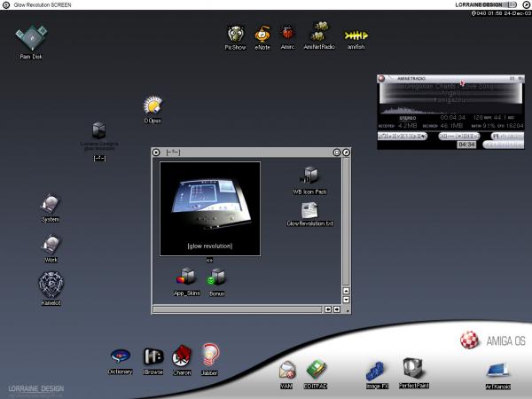Click the ArtKanoid icon
The height and width of the screenshot is (399, 532).
[x=497, y=371]
